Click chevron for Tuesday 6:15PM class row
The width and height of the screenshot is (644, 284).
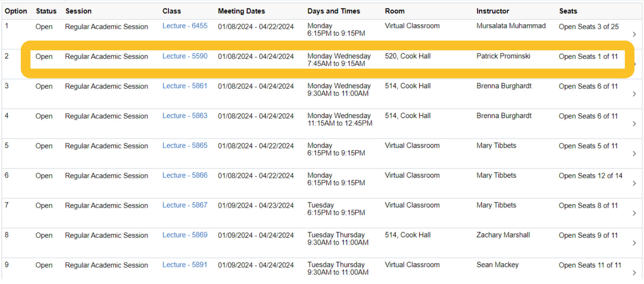(634, 213)
